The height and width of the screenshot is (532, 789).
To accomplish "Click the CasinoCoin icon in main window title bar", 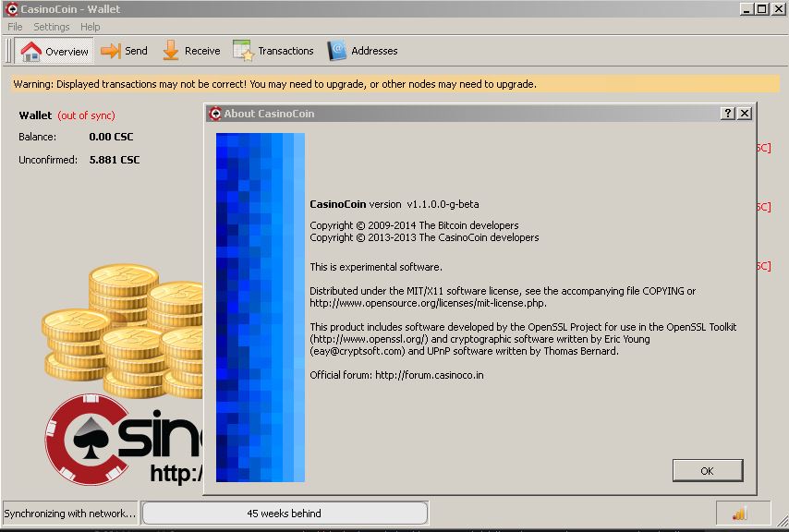I will 11,9.
